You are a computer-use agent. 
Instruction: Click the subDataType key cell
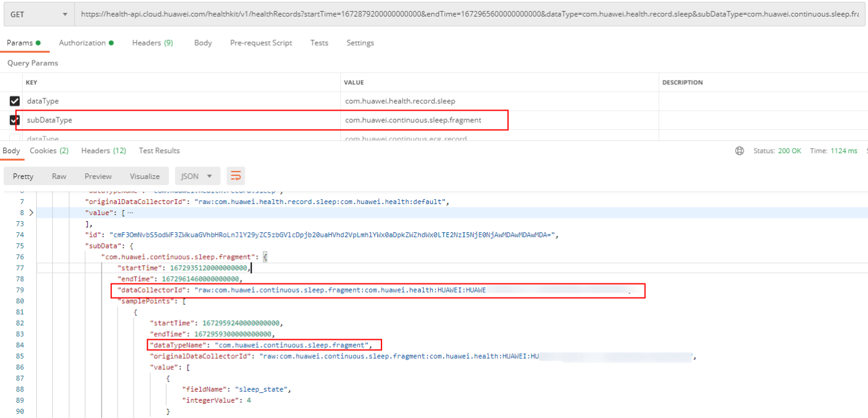pyautogui.click(x=182, y=120)
